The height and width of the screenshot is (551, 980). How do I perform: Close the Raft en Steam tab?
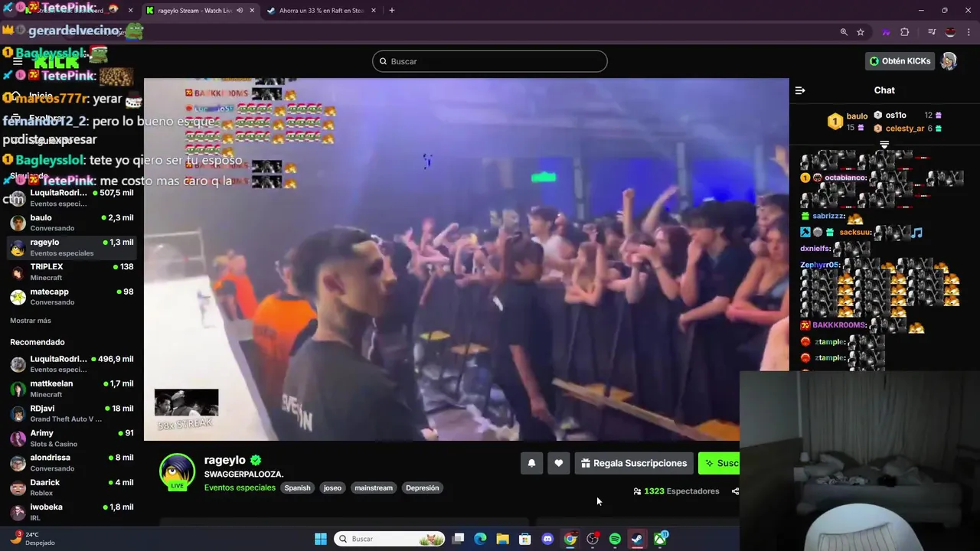(x=374, y=11)
